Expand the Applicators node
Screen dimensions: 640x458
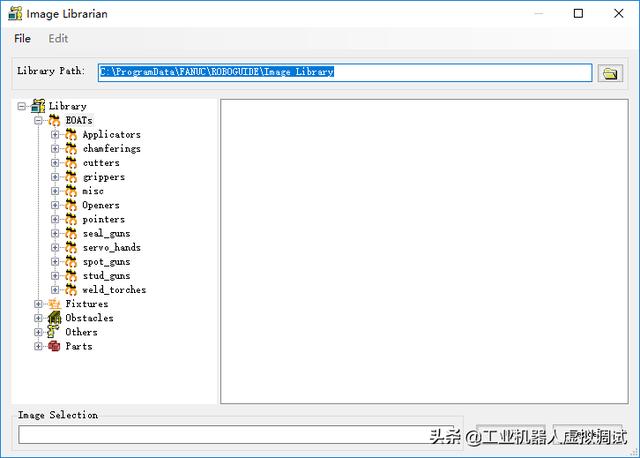[55, 135]
